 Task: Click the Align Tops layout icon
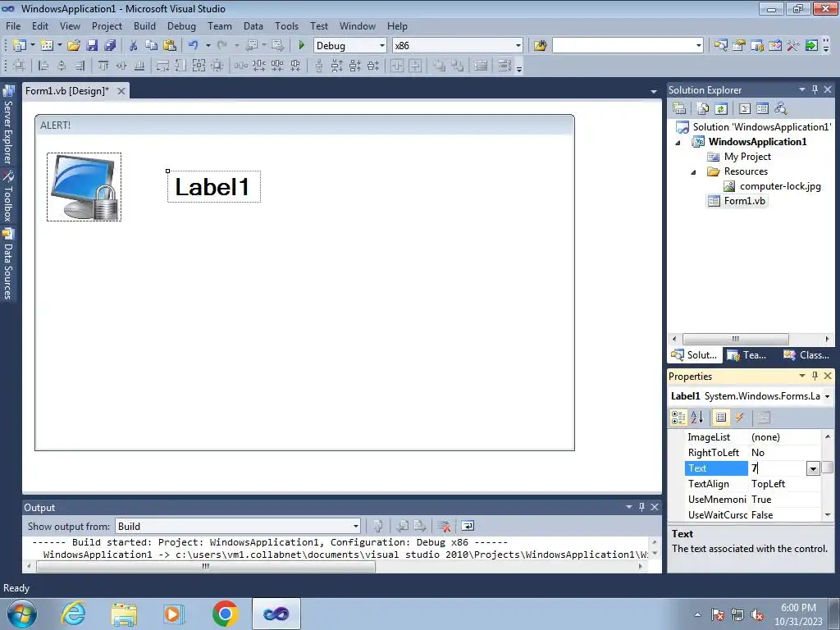pyautogui.click(x=103, y=66)
